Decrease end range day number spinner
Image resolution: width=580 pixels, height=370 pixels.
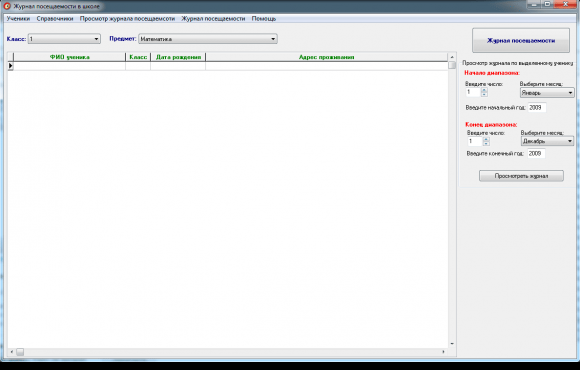486,143
